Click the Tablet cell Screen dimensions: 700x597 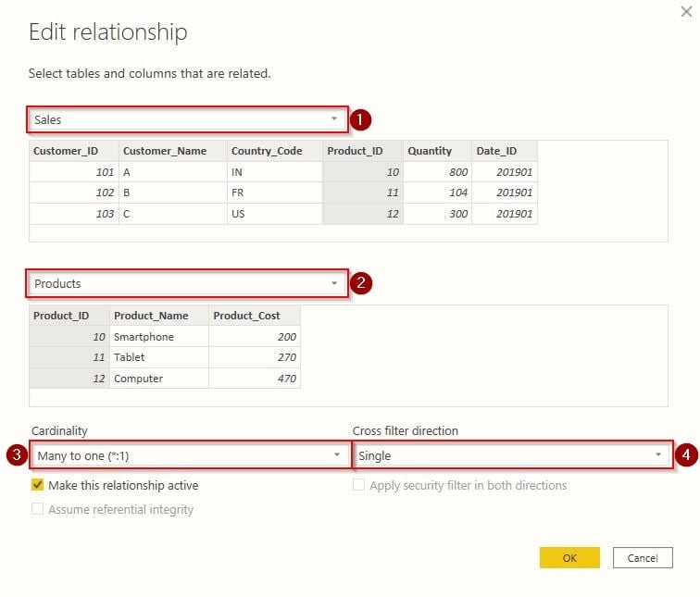[x=159, y=357]
